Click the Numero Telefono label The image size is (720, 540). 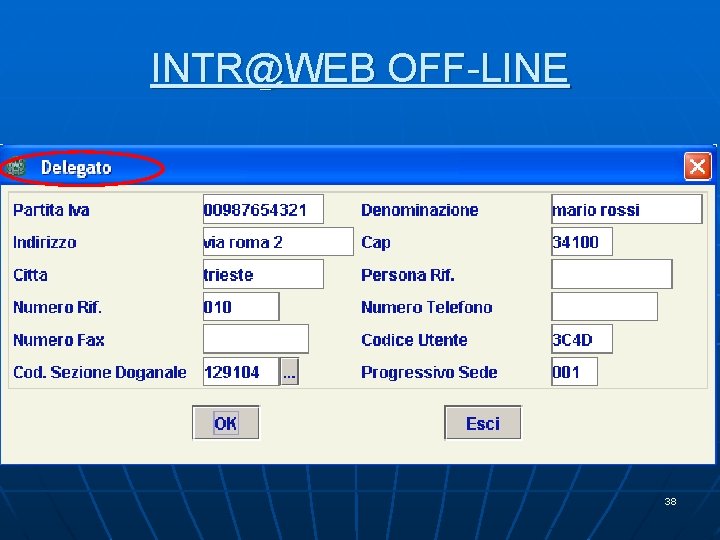[427, 307]
